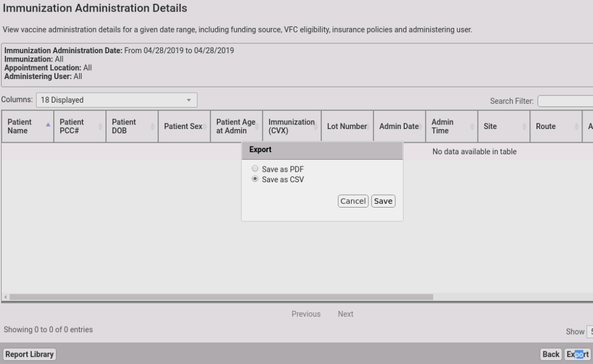Click the 'Administering User: All' line
Viewport: 593px width, 364px height.
pos(43,77)
